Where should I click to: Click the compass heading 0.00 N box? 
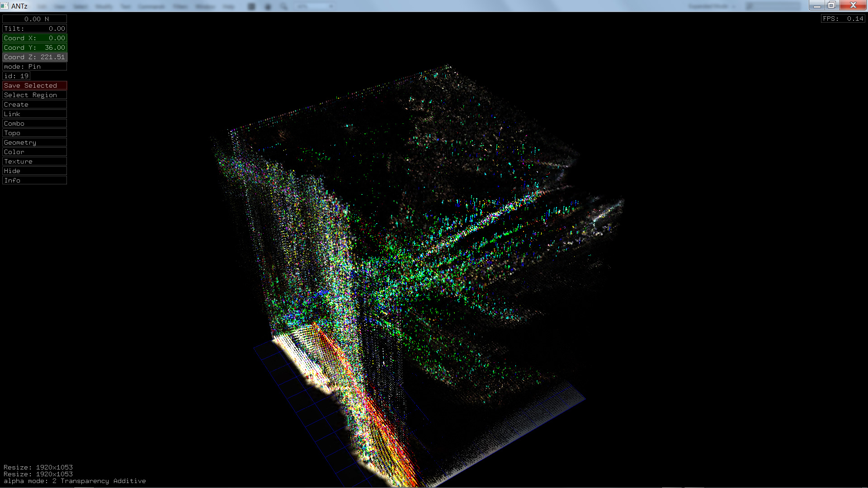pyautogui.click(x=34, y=19)
